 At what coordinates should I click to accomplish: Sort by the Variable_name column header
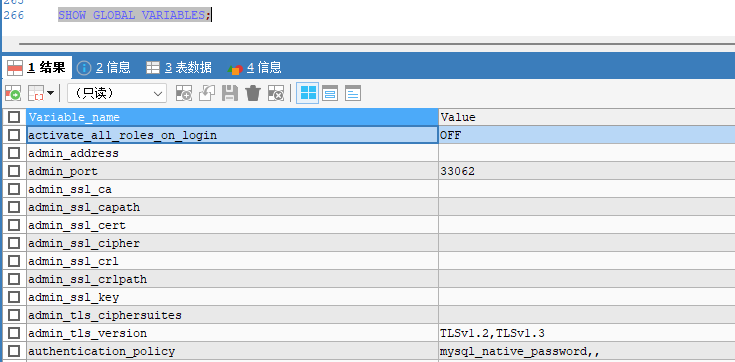[x=232, y=117]
